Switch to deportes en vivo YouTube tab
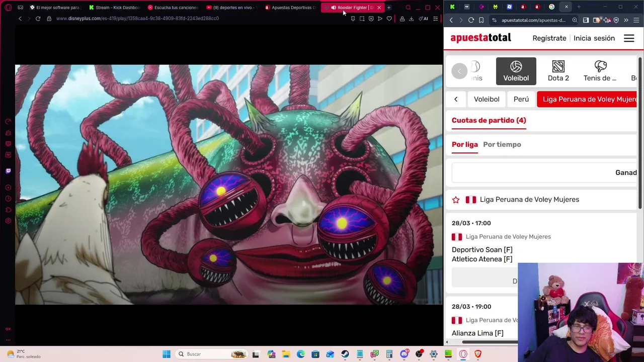 231,8
